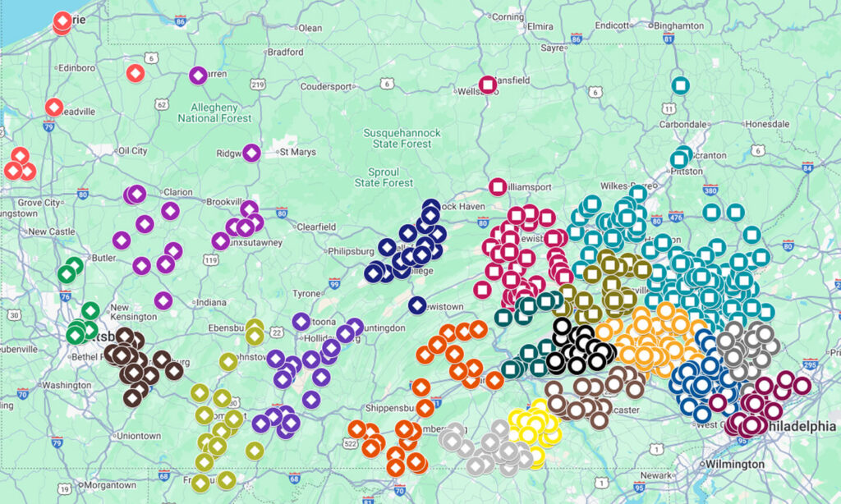Select the teal marker north of Carbondale
The height and width of the screenshot is (504, 841).
[680, 85]
